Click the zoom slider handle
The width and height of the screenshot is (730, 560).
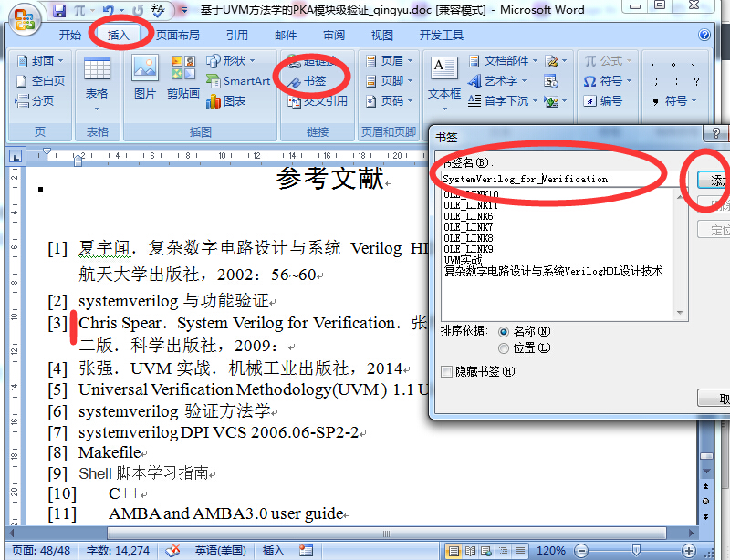(636, 551)
